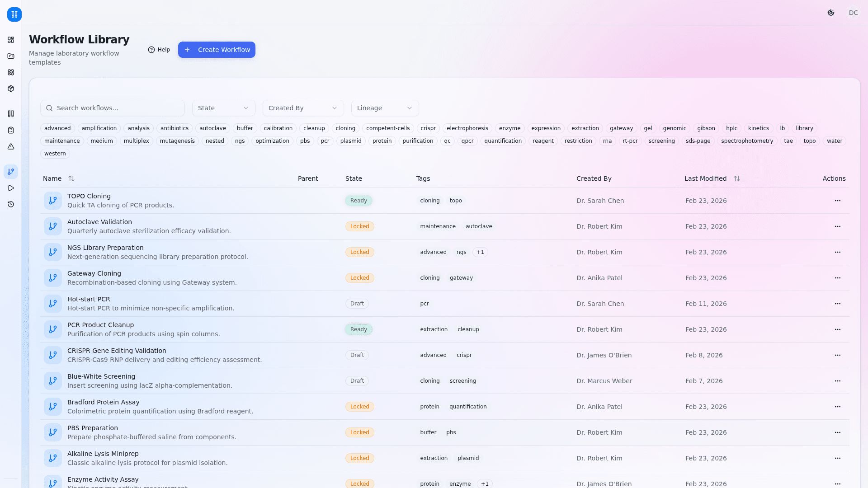Click inside the Search workflows field

click(112, 108)
